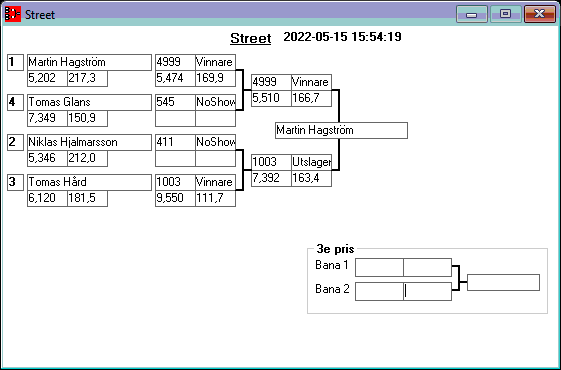Click the Niklas Hjalmarsson name field

[89, 142]
